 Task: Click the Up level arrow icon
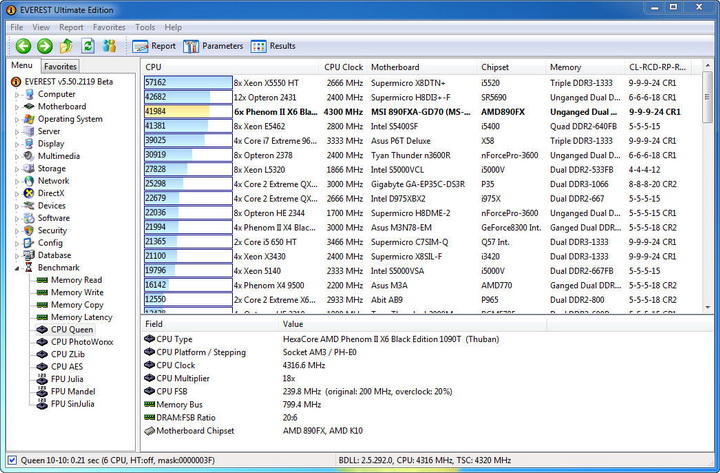point(66,46)
